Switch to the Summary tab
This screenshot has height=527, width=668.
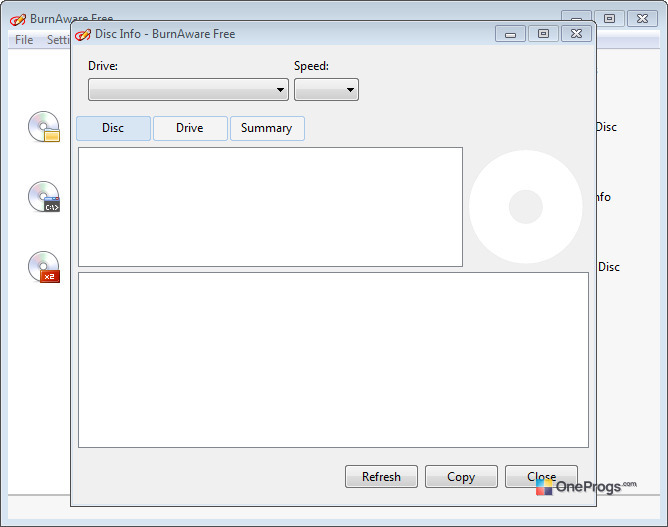pos(267,128)
